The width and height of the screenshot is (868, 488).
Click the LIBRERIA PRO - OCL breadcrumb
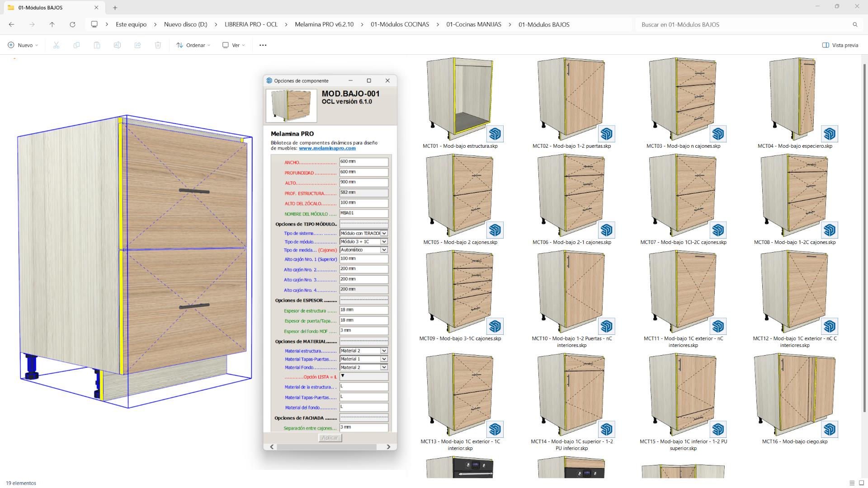251,24
